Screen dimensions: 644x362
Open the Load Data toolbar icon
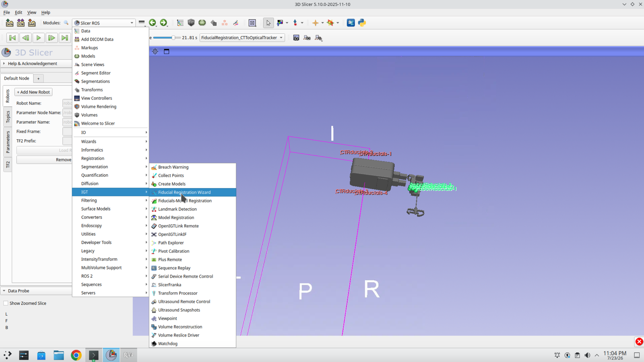point(10,23)
